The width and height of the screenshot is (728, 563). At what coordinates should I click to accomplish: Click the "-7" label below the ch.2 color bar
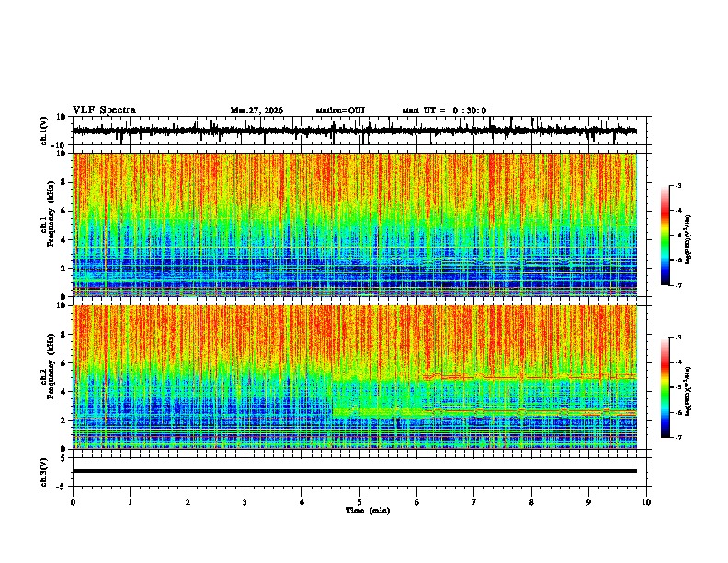click(677, 437)
